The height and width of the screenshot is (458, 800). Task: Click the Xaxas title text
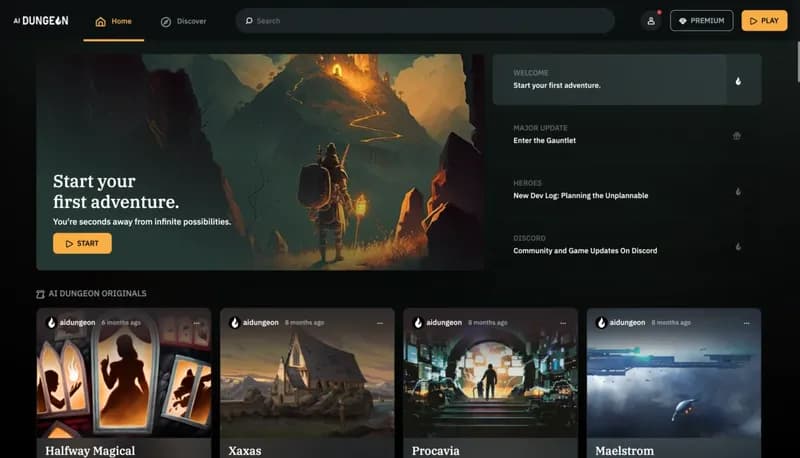coord(245,451)
